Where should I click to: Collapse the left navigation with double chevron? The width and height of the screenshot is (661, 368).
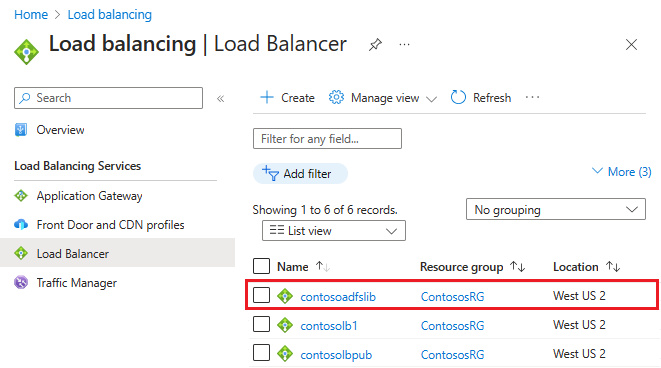220,99
